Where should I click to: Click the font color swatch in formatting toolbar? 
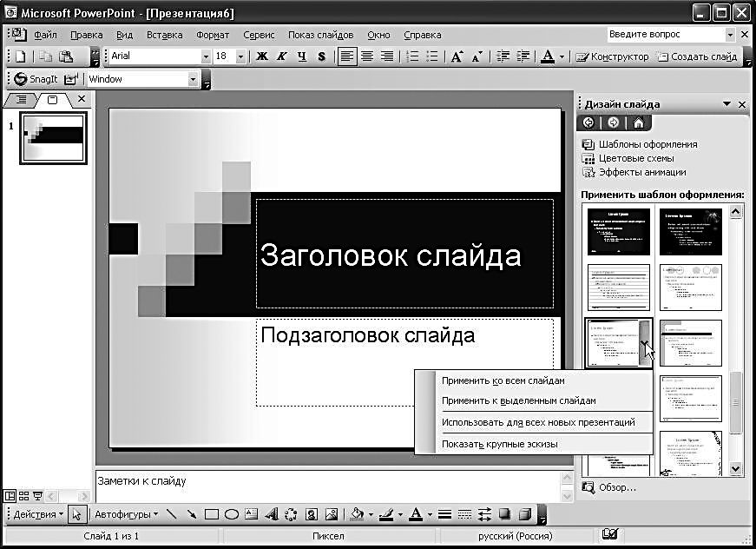pyautogui.click(x=548, y=56)
